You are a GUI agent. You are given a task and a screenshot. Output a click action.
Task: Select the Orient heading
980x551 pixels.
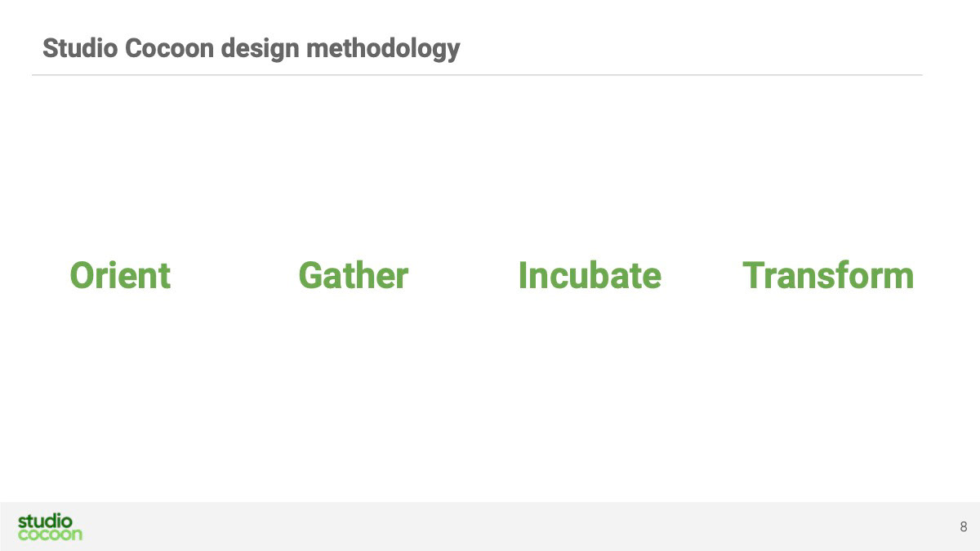pos(120,275)
